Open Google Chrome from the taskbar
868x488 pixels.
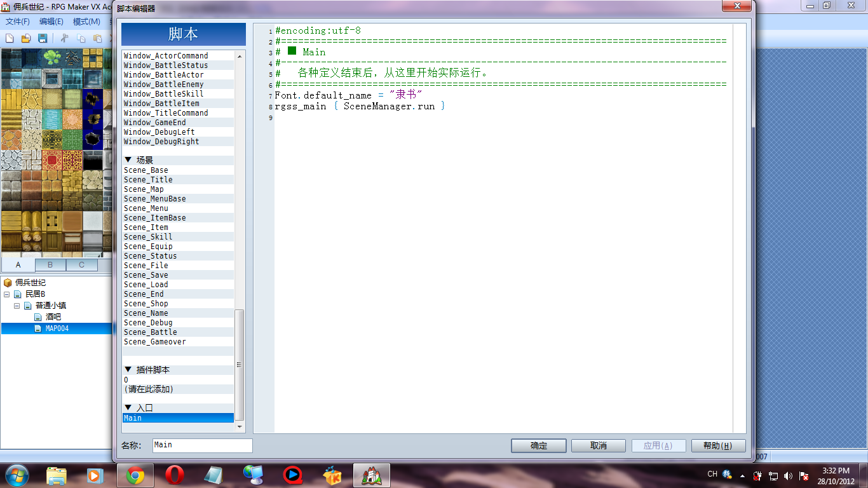point(135,475)
